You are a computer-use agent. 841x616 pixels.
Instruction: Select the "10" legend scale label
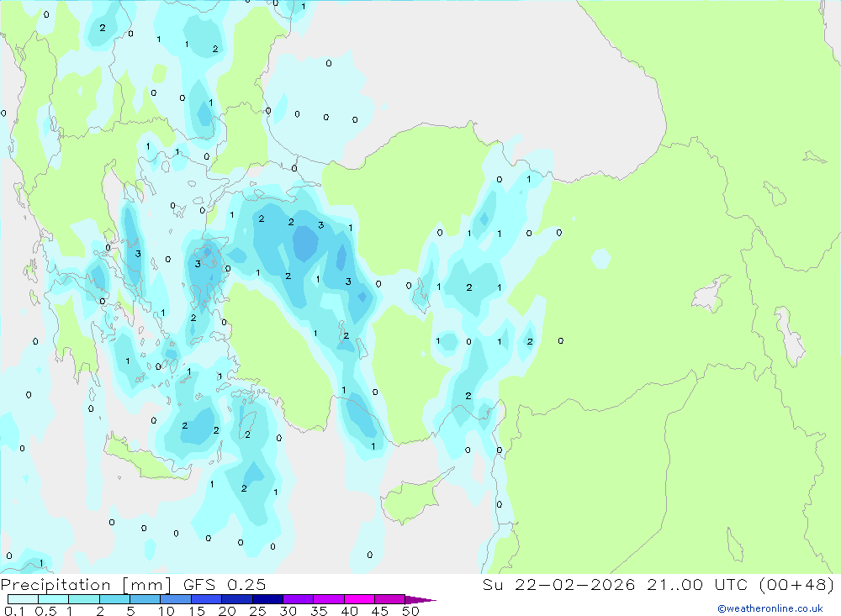[x=167, y=611]
